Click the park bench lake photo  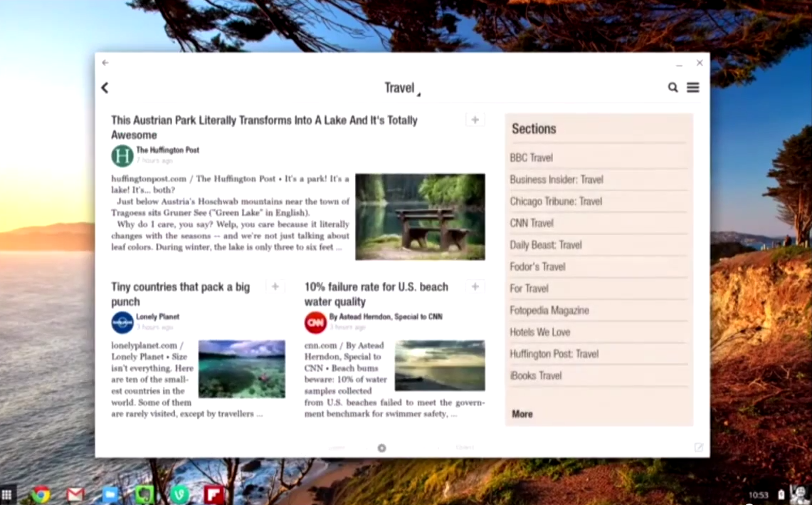[420, 217]
